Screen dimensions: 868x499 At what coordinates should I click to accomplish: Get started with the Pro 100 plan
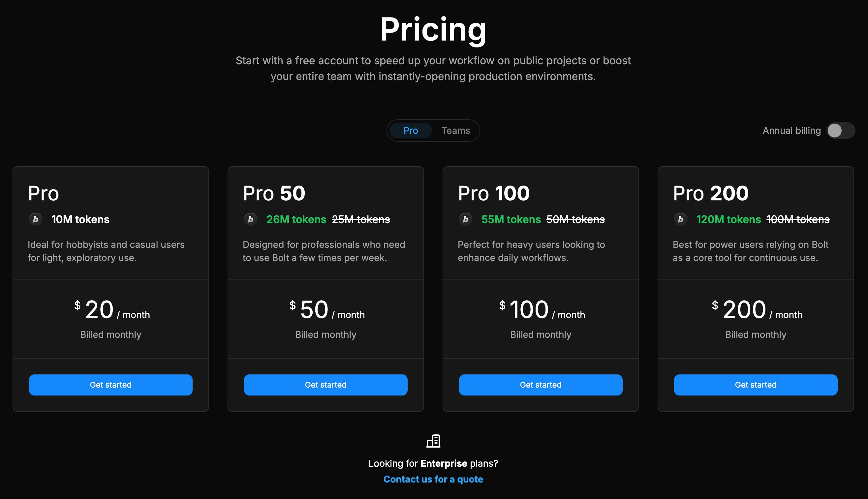point(541,385)
